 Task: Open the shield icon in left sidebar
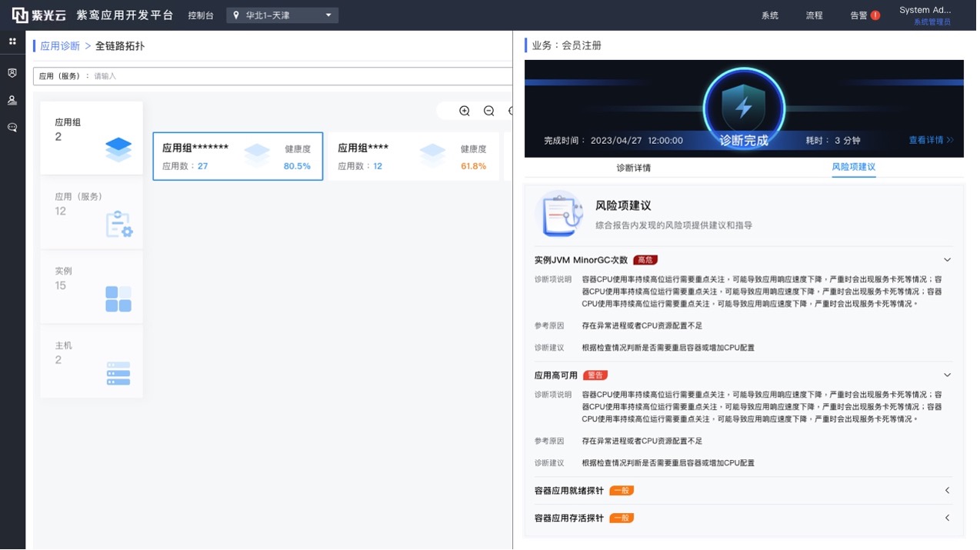12,73
